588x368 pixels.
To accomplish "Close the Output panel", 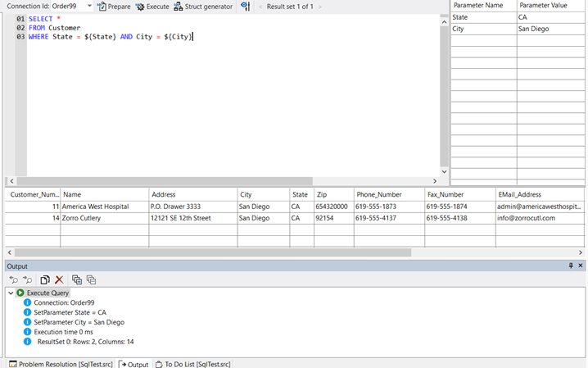I will tap(581, 266).
